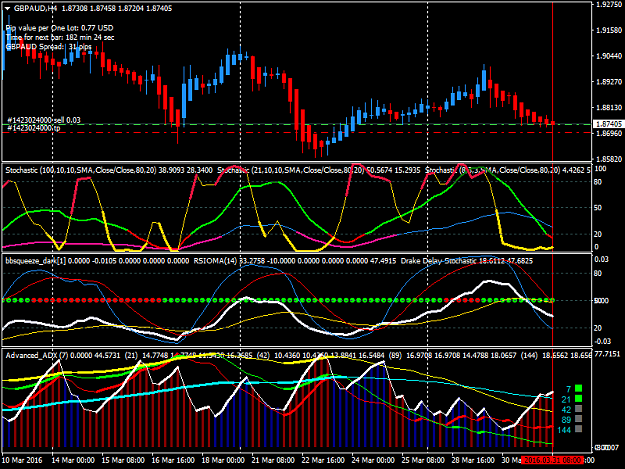Select the RSIOMA(14) indicator label
This screenshot has height=469, width=625.
tap(295, 261)
